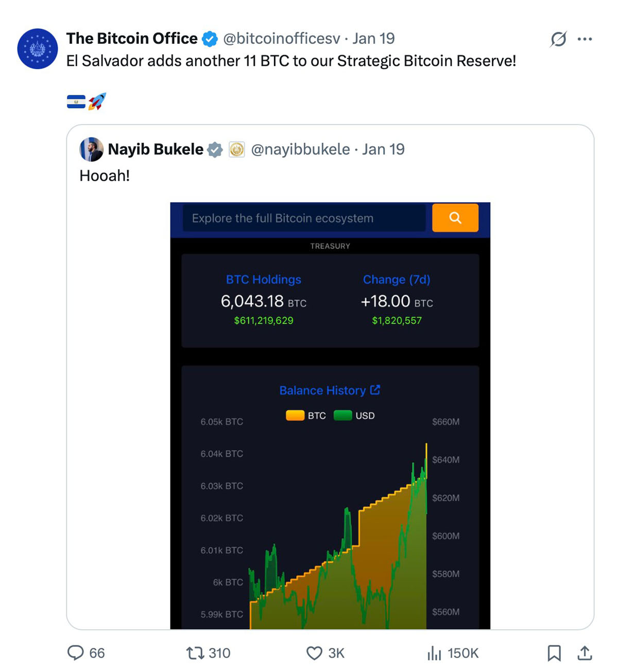The height and width of the screenshot is (672, 618).
Task: Select the yellow BTC legend swatch
Action: click(x=295, y=415)
